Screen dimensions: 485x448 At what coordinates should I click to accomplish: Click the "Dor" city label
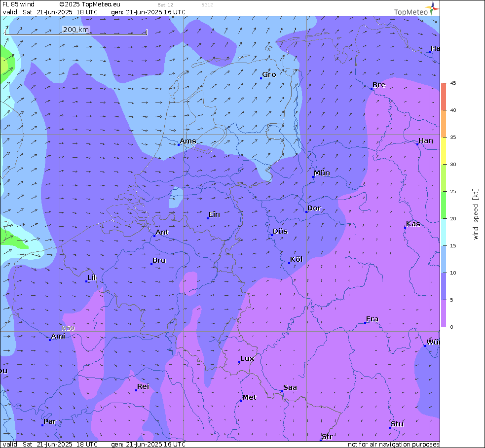[x=314, y=208]
